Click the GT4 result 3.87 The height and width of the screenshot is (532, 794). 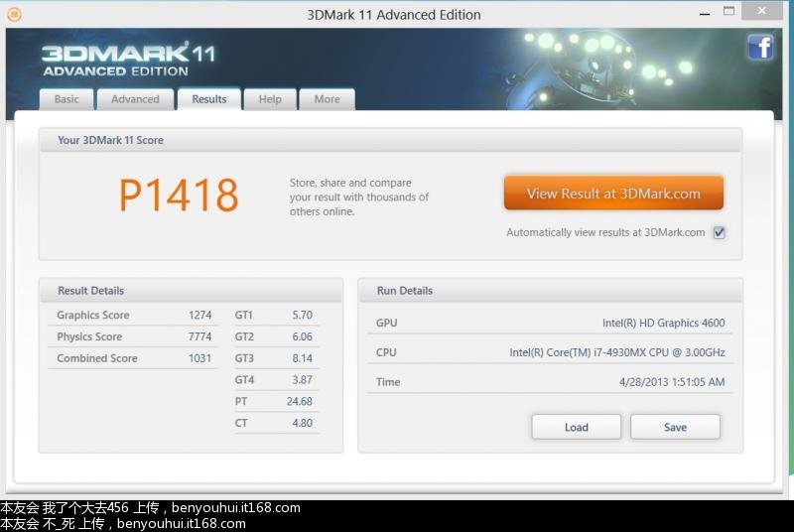pyautogui.click(x=303, y=379)
